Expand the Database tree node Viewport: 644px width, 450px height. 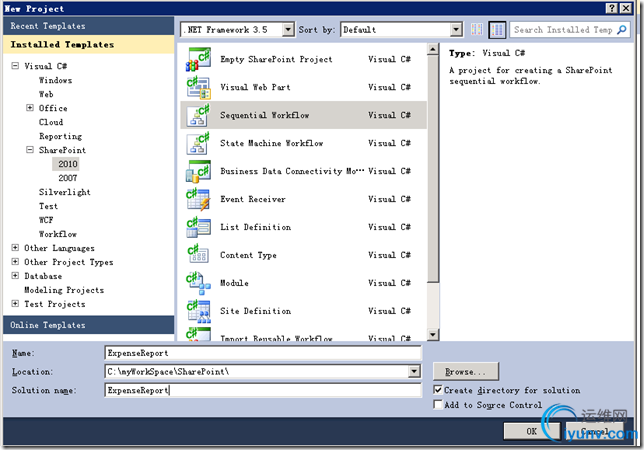[x=15, y=276]
